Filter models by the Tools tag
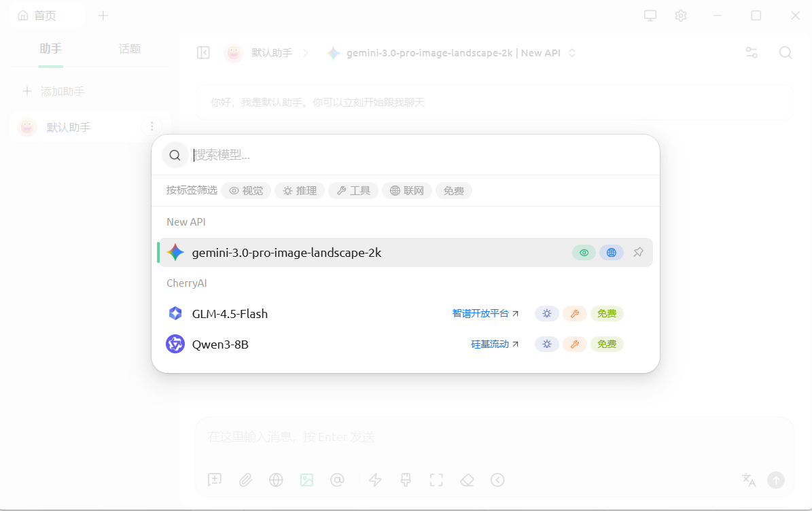 pos(353,190)
